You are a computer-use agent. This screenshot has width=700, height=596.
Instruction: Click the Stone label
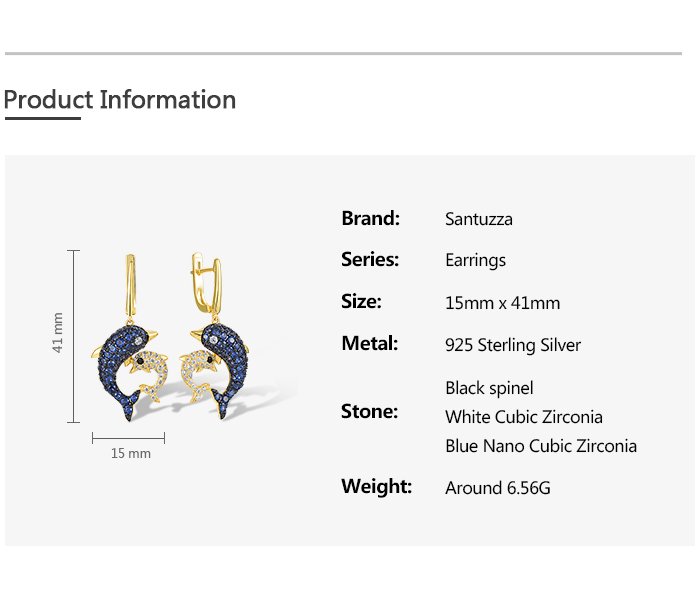click(369, 412)
